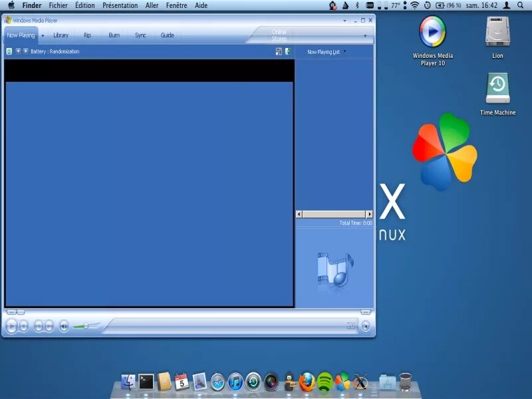Select the Time Machine drive icon
This screenshot has height=399, width=532.
(497, 94)
